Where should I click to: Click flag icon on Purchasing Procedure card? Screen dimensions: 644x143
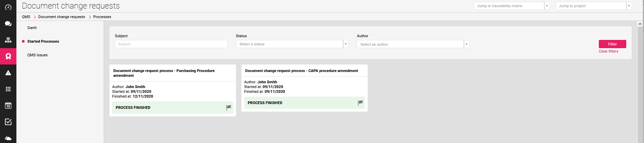229,108
